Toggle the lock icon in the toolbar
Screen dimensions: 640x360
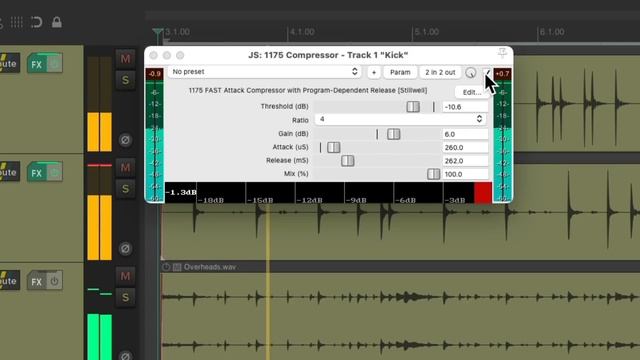click(x=57, y=22)
